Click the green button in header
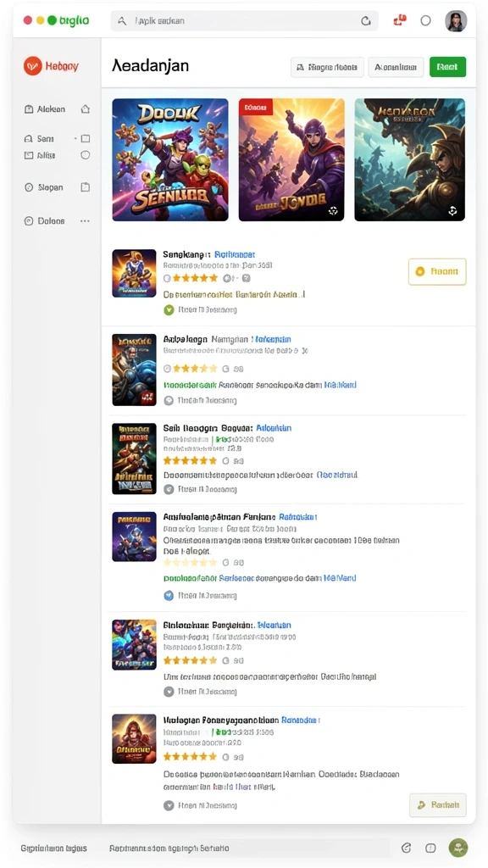This screenshot has width=488, height=868. tap(447, 67)
